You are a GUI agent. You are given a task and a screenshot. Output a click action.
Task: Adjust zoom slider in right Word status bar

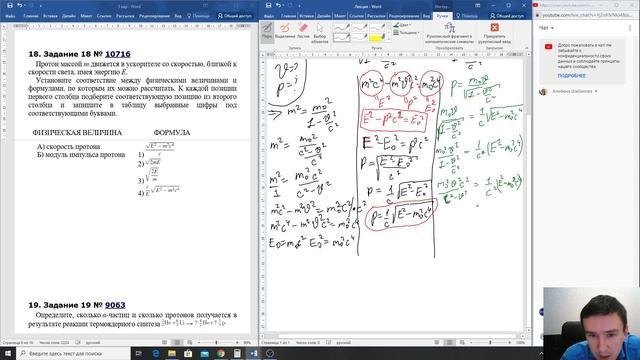coord(490,342)
